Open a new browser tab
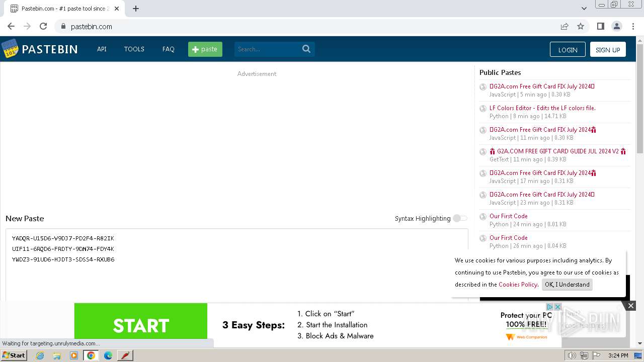Image resolution: width=644 pixels, height=362 pixels. tap(136, 9)
